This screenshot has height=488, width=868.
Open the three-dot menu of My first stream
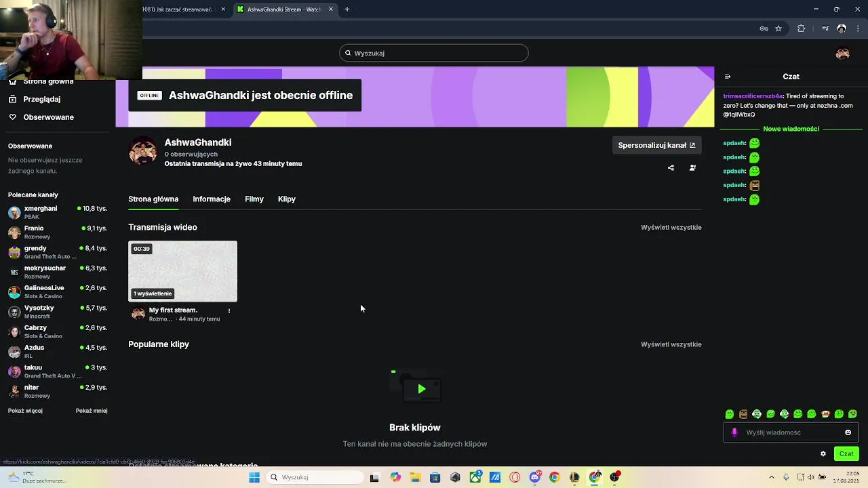pyautogui.click(x=229, y=311)
